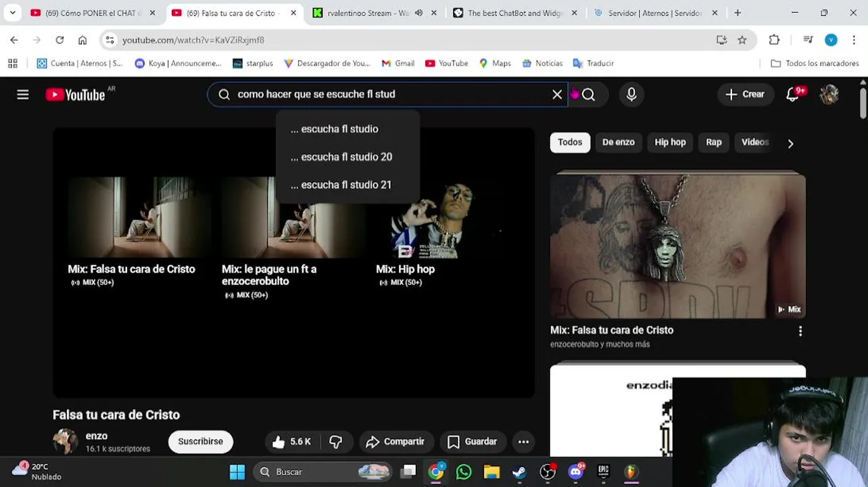Image resolution: width=868 pixels, height=487 pixels.
Task: Open the YouTube hamburger guide menu
Action: point(23,95)
